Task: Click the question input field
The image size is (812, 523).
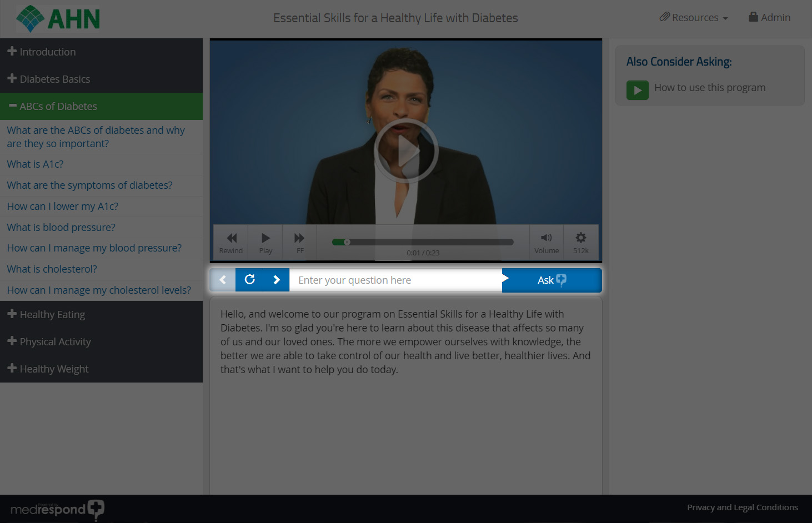Action: (x=395, y=280)
